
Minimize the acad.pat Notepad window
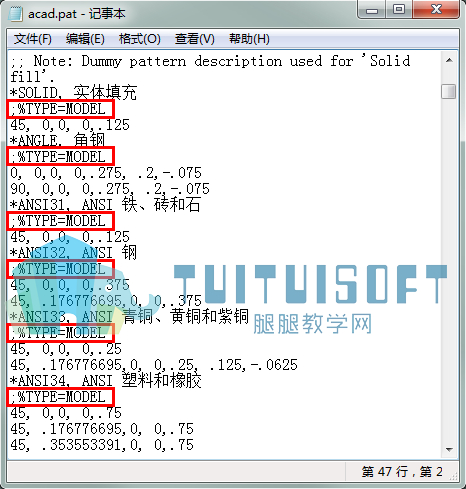(372, 9)
